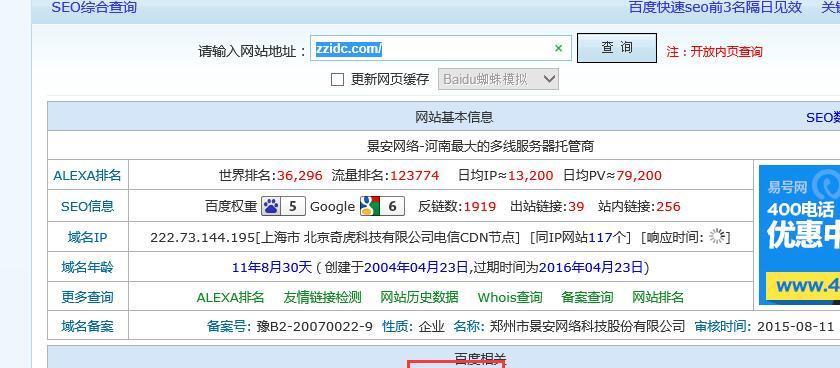Click Baidu weight value 5
Screen dimensions: 840x368
pos(292,206)
